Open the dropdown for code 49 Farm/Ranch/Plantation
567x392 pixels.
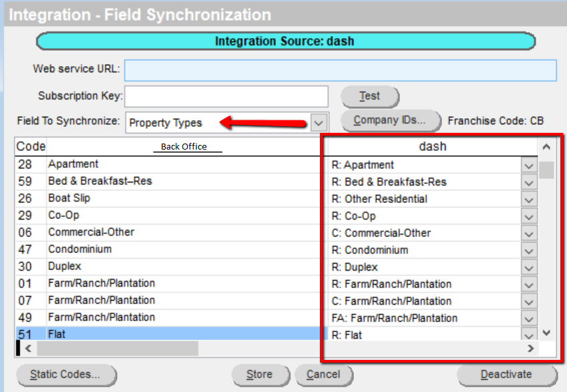point(528,318)
